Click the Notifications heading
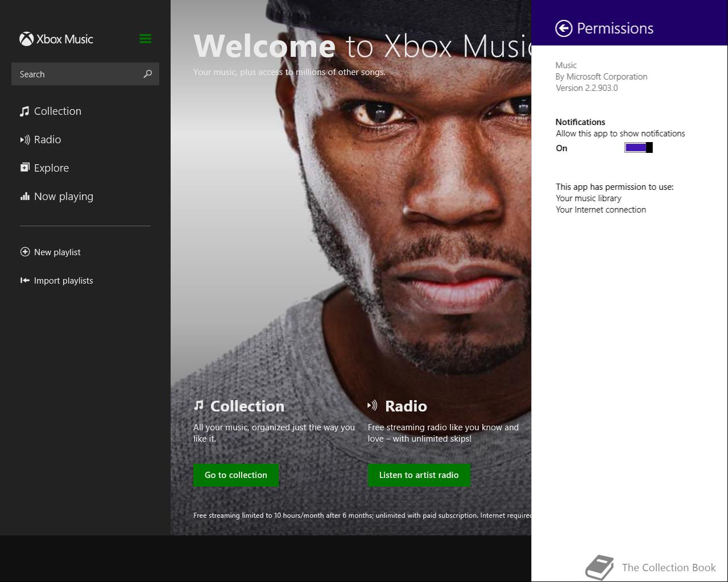The height and width of the screenshot is (582, 728). click(x=580, y=122)
